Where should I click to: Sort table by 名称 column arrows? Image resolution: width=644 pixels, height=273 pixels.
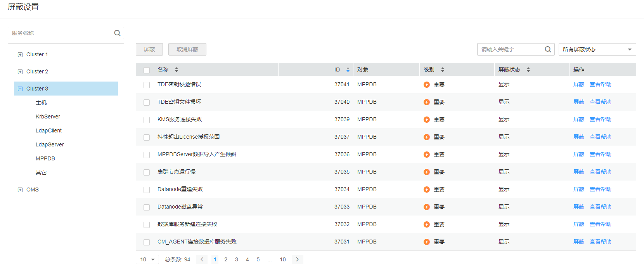point(177,70)
